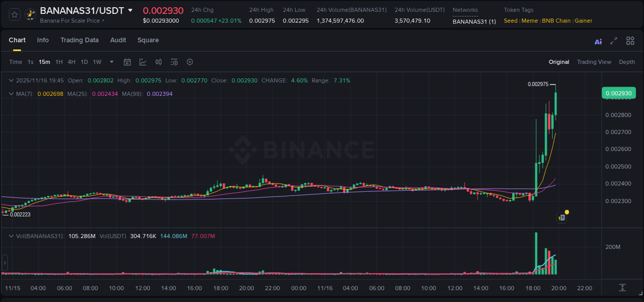Open chart settings via the hexagon gear icon
Screen dimensions: 644x302
point(190,62)
